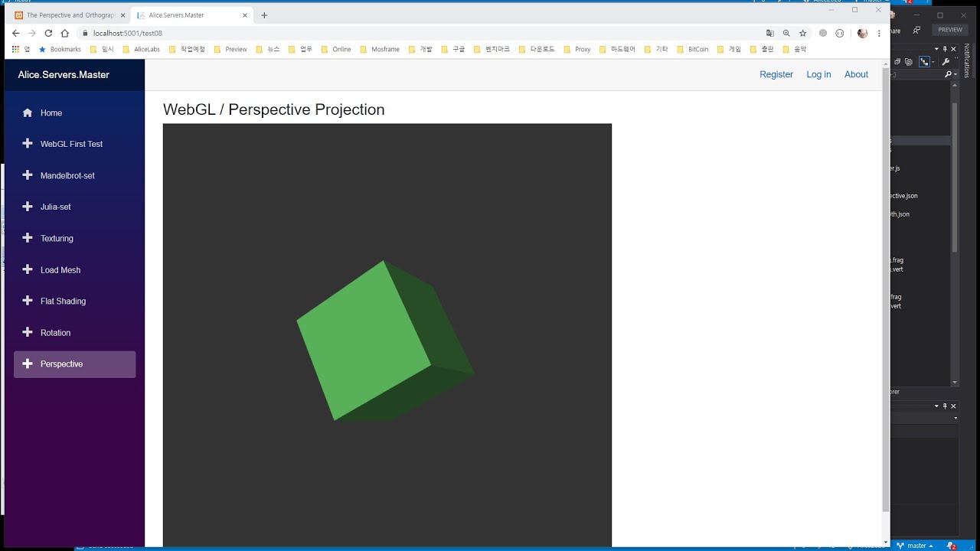The width and height of the screenshot is (980, 551).
Task: Toggle the Solution Explorer auto-hide pin
Action: coord(945,49)
